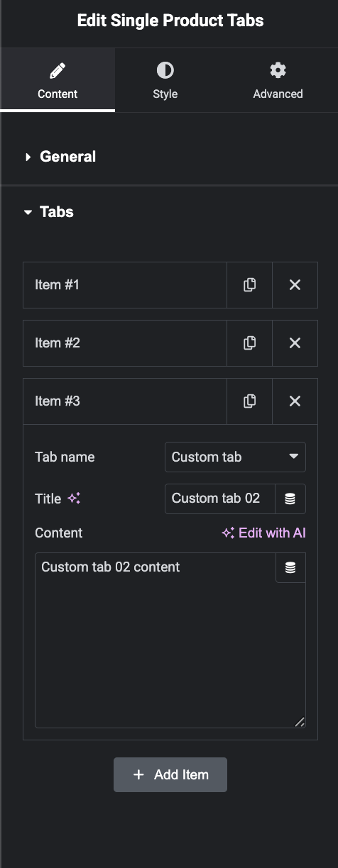
Task: Open the Tab name dropdown
Action: tap(235, 457)
